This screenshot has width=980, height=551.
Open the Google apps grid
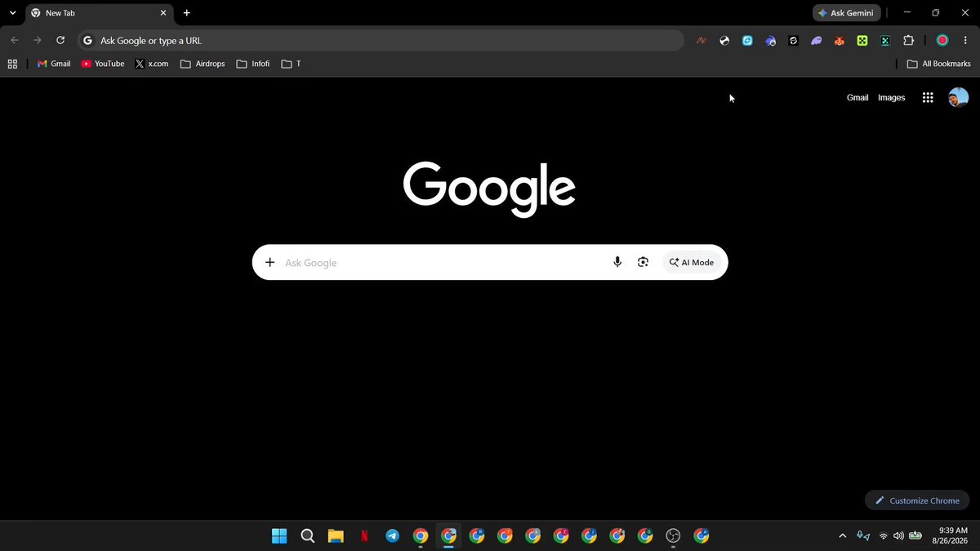click(928, 98)
